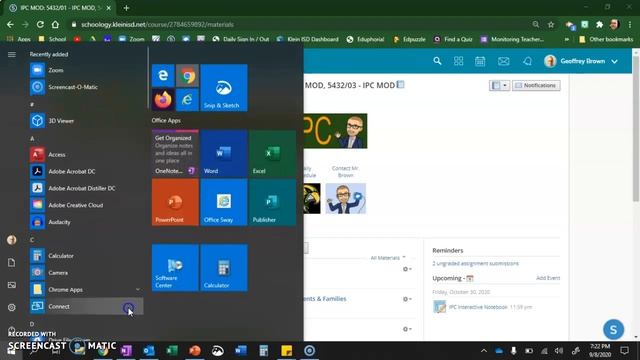Open the Edpuzzle bookmark
The image size is (640, 360).
tap(409, 39)
